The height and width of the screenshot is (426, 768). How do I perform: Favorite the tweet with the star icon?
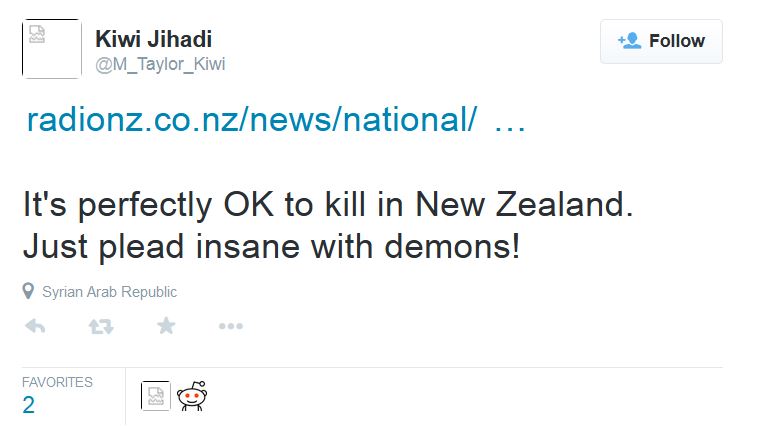(166, 326)
